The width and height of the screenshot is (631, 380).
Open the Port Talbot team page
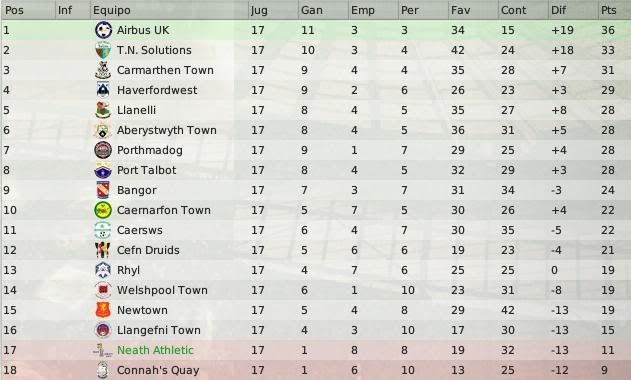[146, 170]
